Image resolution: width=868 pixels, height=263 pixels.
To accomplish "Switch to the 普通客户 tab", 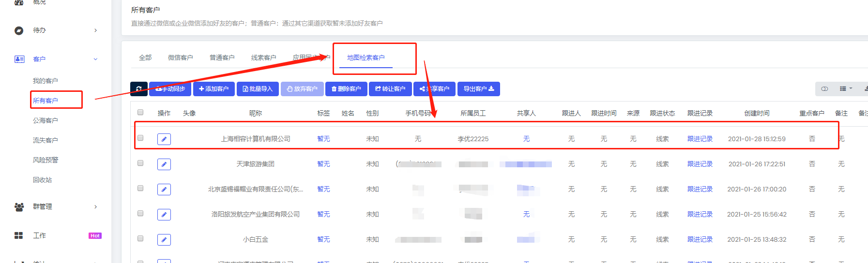I will click(222, 58).
